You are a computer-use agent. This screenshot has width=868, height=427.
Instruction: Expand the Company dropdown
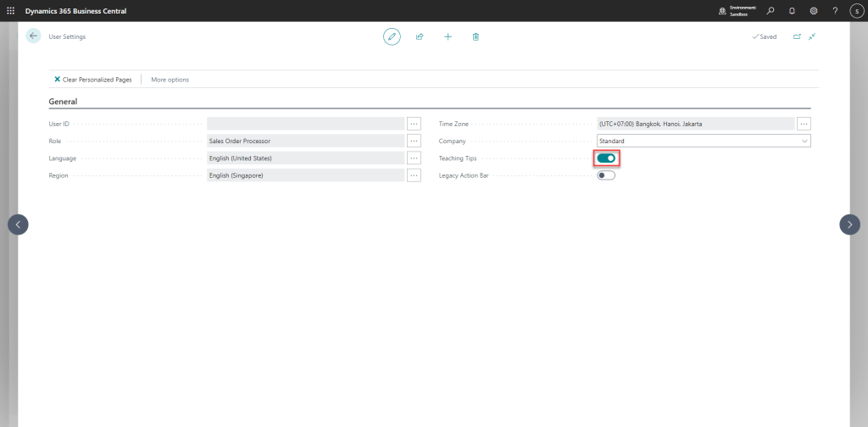coord(804,141)
